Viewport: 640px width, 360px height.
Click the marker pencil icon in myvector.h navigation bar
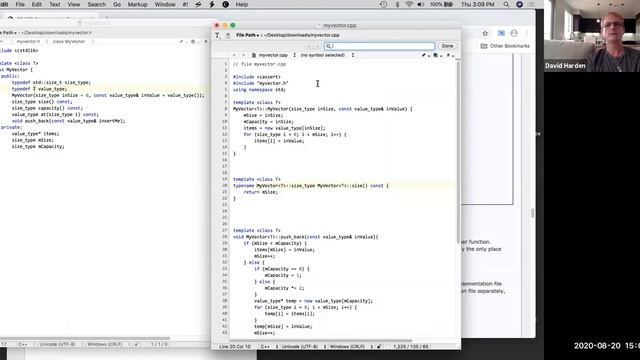pos(182,42)
